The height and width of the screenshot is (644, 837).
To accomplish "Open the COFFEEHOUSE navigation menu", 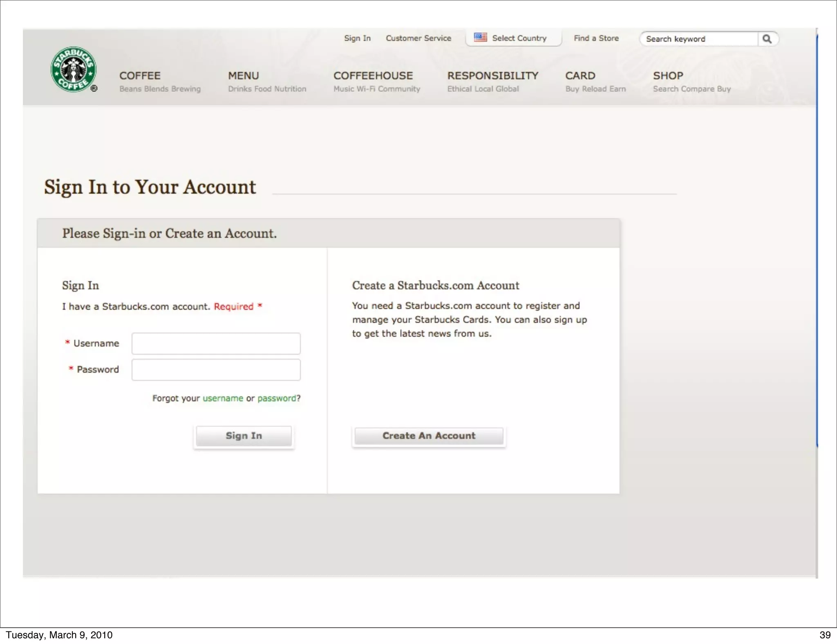I will tap(373, 76).
